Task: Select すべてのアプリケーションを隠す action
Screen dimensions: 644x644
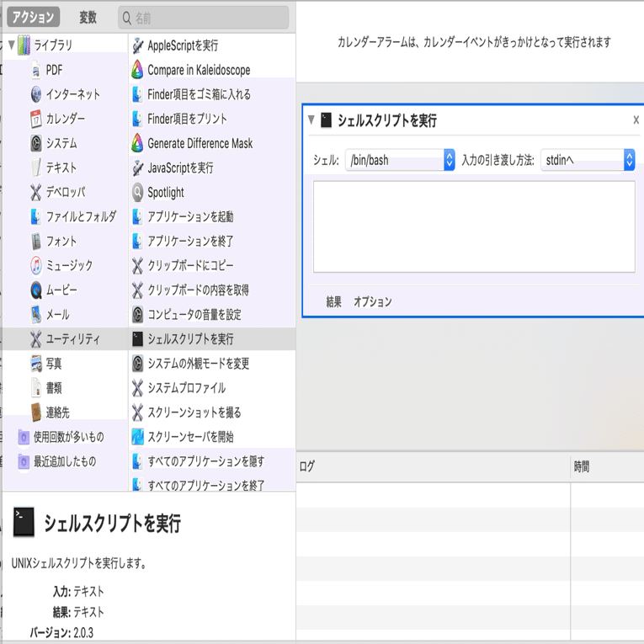Action: pos(212,461)
